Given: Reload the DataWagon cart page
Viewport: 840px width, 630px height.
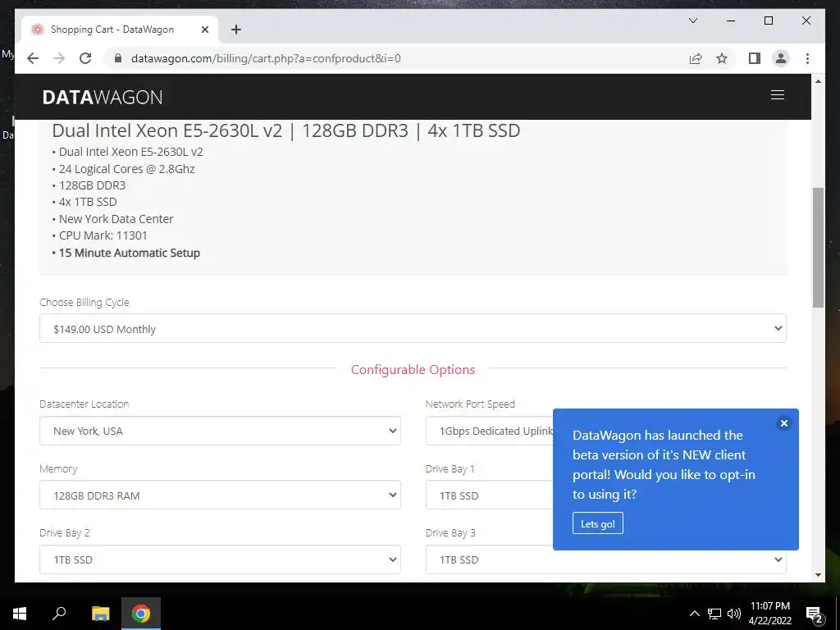Looking at the screenshot, I should pos(85,58).
